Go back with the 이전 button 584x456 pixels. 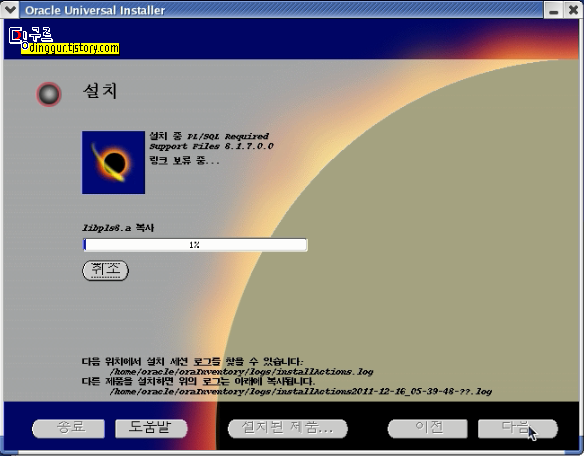428,428
